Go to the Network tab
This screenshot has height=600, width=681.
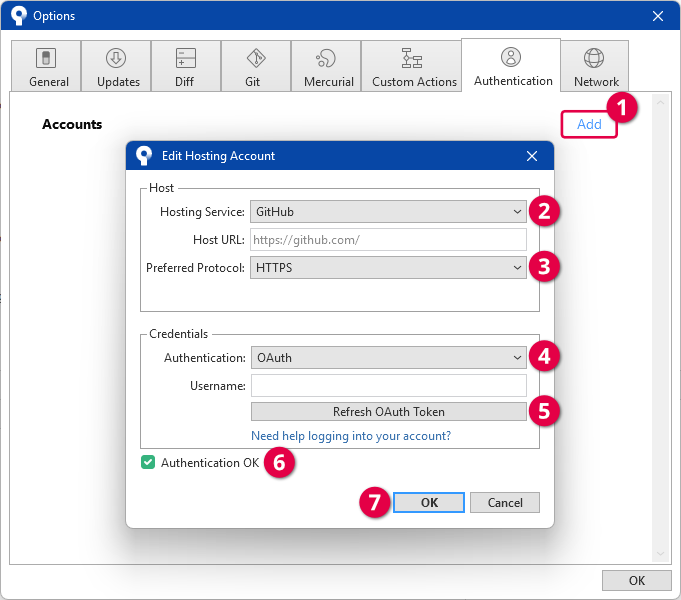pos(595,66)
